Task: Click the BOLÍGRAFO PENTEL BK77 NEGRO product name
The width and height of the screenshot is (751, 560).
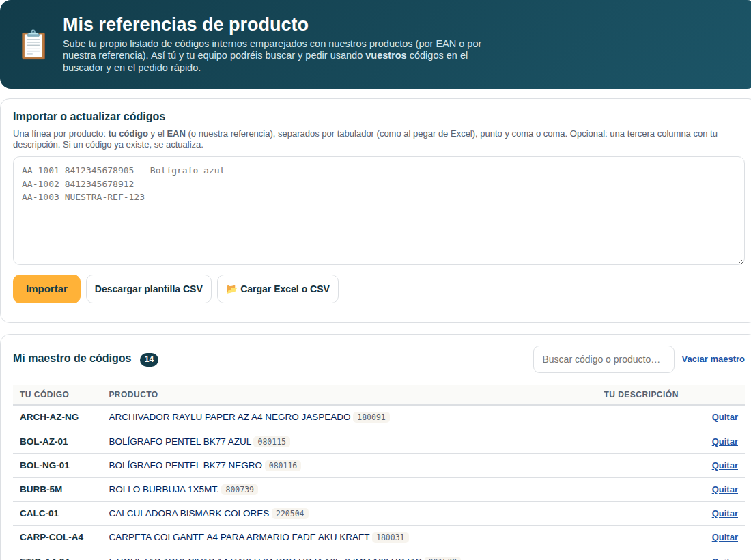Action: click(x=185, y=466)
